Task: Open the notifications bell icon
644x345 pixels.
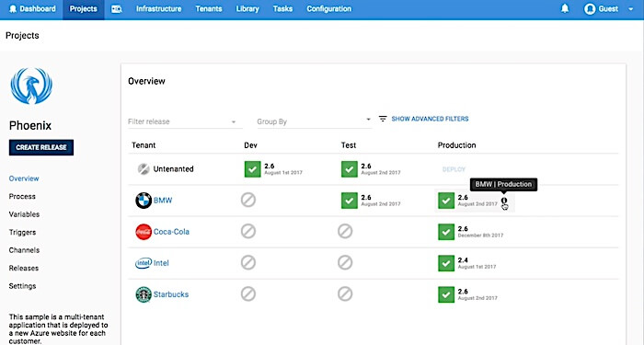Action: click(x=565, y=8)
